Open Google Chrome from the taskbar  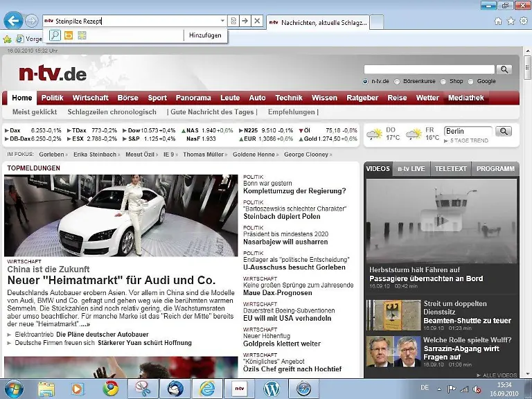coord(110,389)
